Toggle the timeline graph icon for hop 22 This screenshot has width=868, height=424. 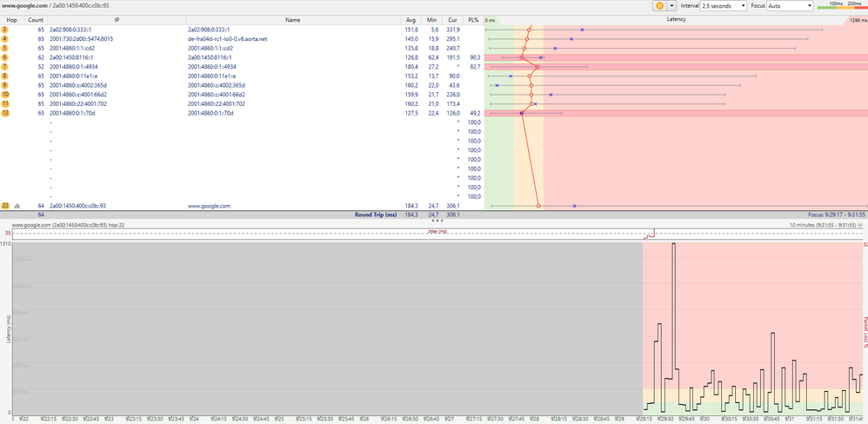click(17, 206)
